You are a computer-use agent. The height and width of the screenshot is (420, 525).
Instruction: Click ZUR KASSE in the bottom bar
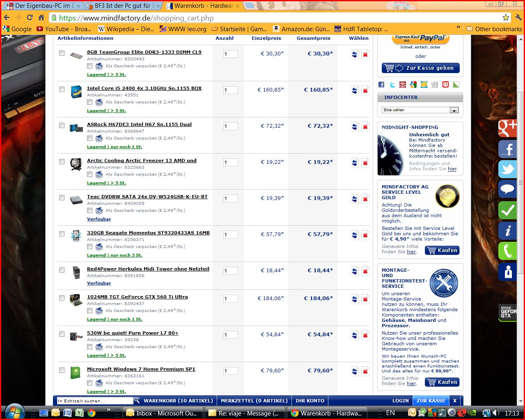point(431,401)
